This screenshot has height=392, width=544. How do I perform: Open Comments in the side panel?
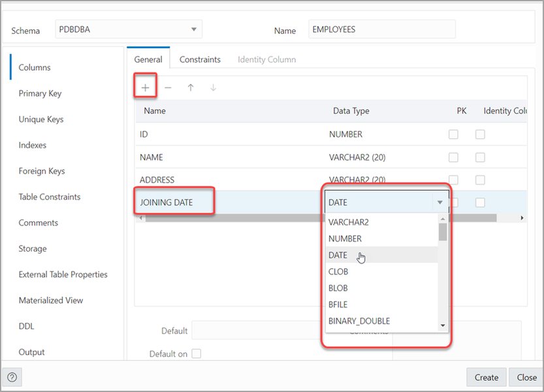(38, 223)
